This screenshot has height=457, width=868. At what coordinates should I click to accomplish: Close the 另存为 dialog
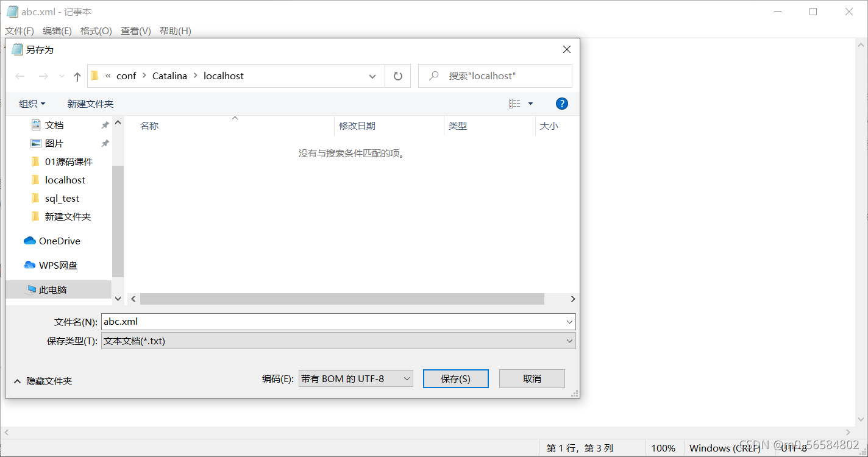point(567,50)
